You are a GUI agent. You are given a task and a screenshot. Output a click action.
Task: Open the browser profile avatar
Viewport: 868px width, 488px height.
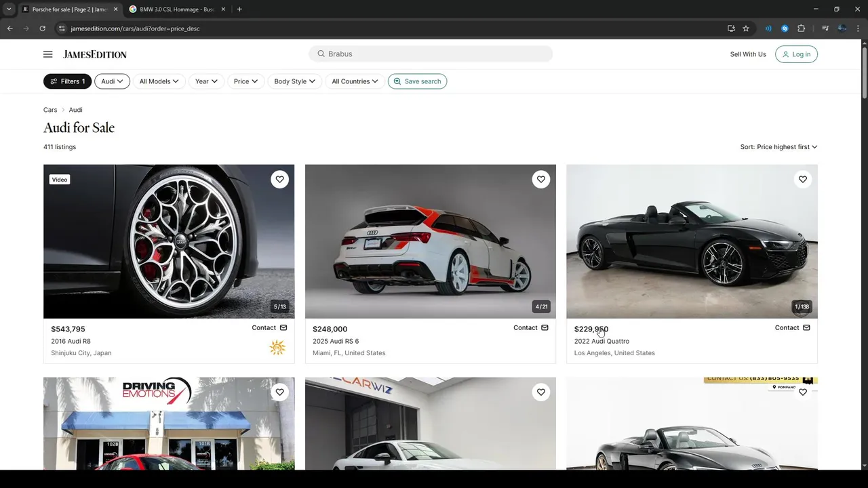click(x=842, y=28)
